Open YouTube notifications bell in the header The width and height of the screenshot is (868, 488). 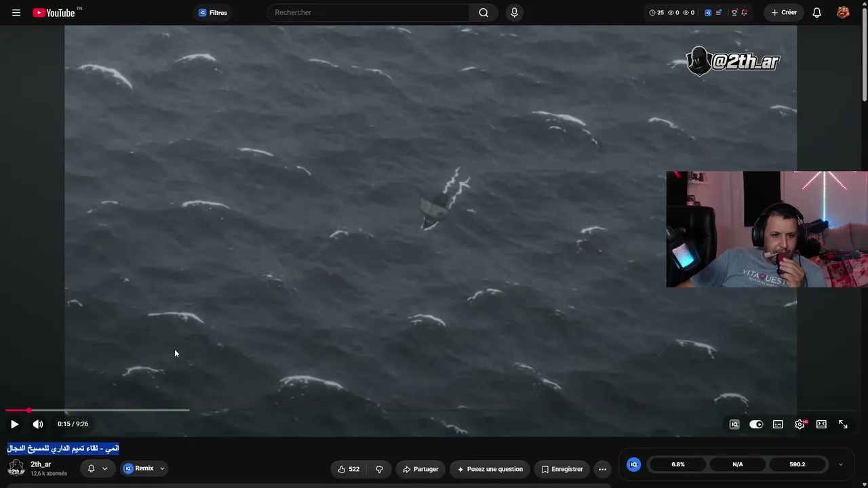coord(817,13)
